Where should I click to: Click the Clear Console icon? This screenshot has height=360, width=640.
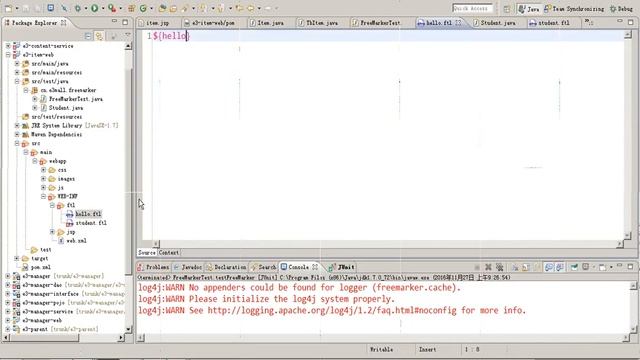click(x=515, y=267)
